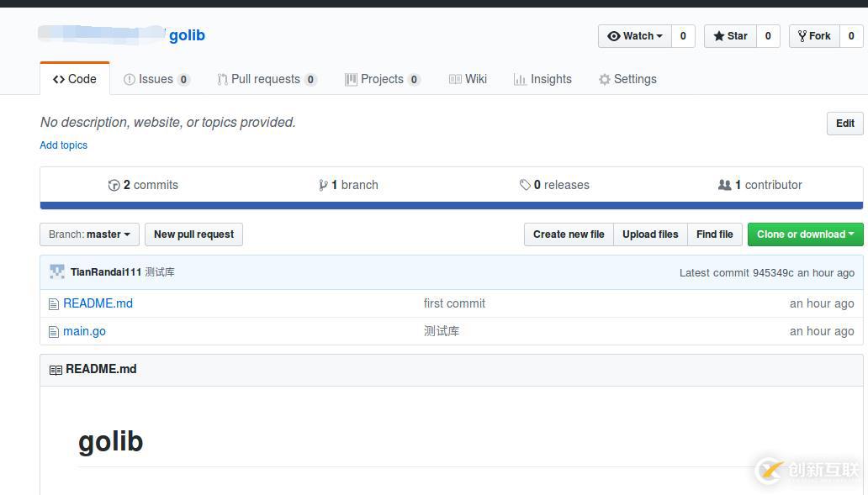The width and height of the screenshot is (868, 495).
Task: View the 1 contributor link
Action: [760, 185]
